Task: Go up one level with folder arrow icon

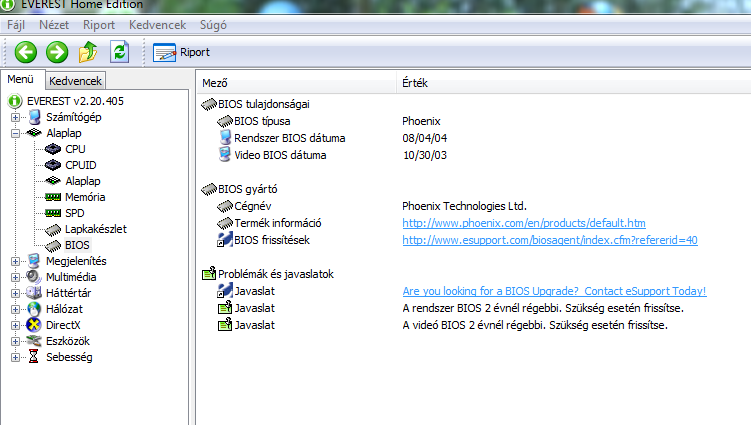Action: (x=88, y=52)
